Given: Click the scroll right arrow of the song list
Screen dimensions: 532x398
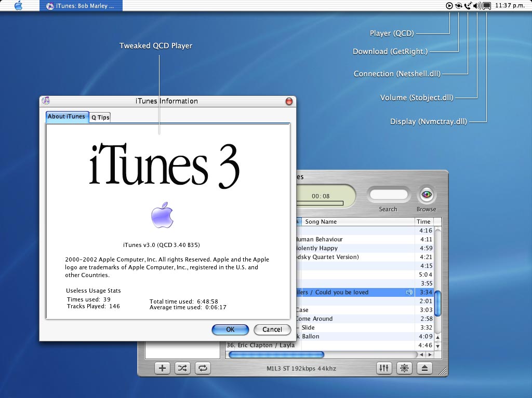Looking at the screenshot, I should (430, 354).
